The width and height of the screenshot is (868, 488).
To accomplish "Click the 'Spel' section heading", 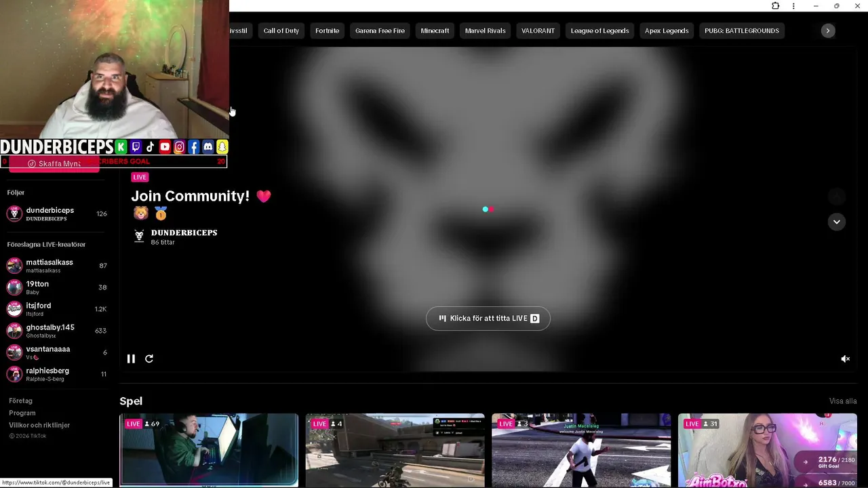I will (131, 401).
